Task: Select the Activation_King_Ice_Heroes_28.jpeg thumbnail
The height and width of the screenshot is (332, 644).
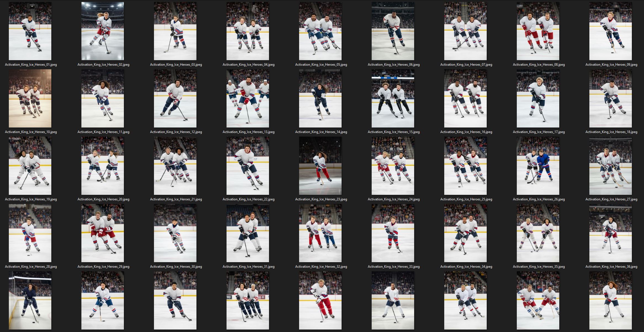Action: (x=30, y=233)
